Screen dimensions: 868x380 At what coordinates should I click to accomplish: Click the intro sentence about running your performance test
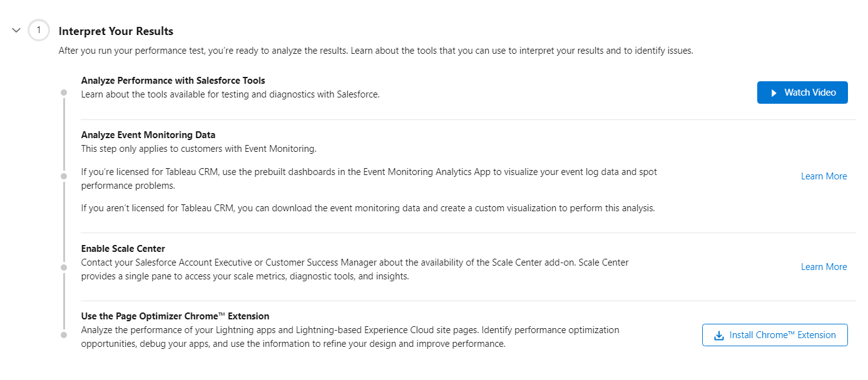click(x=375, y=51)
